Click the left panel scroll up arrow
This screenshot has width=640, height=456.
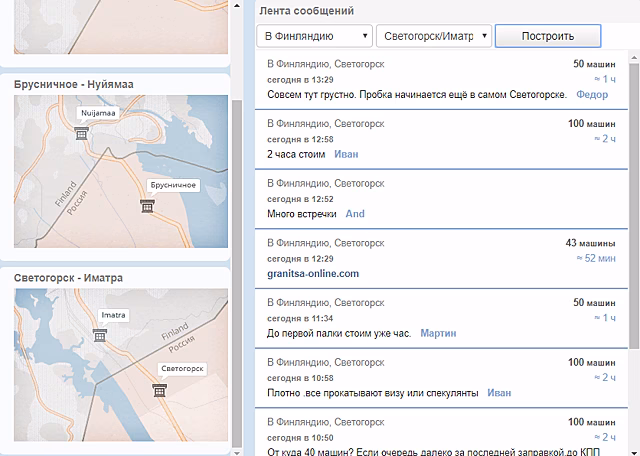(237, 6)
